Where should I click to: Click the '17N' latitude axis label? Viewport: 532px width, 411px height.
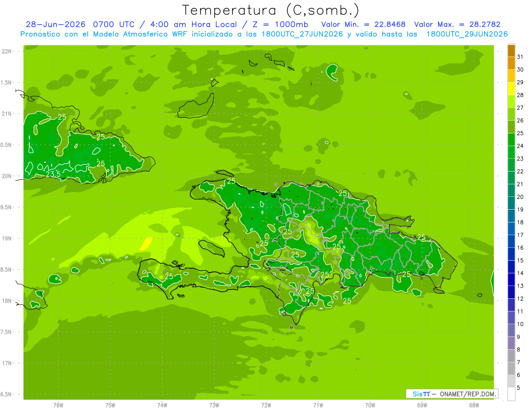point(7,363)
